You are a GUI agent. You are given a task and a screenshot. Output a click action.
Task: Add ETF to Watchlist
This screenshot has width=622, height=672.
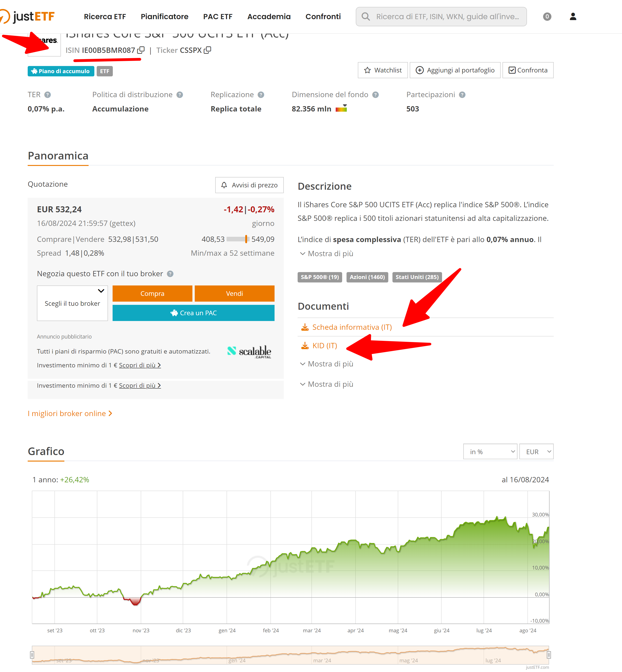383,70
